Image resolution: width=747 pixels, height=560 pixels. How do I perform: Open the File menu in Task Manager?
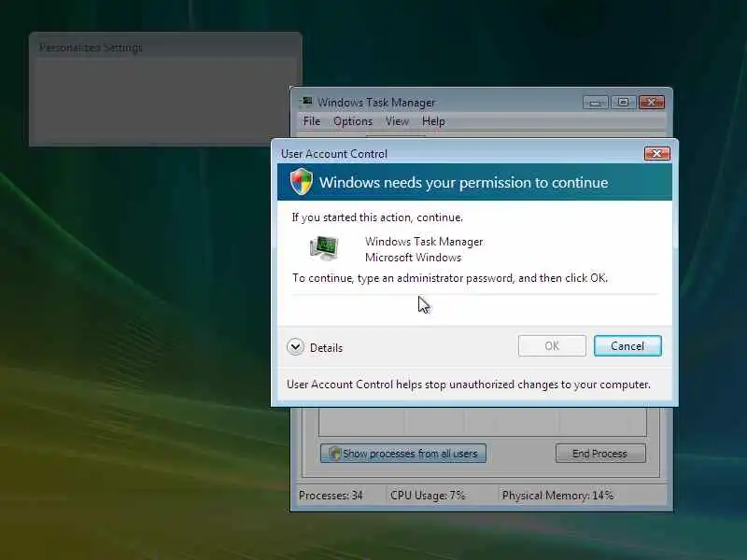(x=312, y=121)
